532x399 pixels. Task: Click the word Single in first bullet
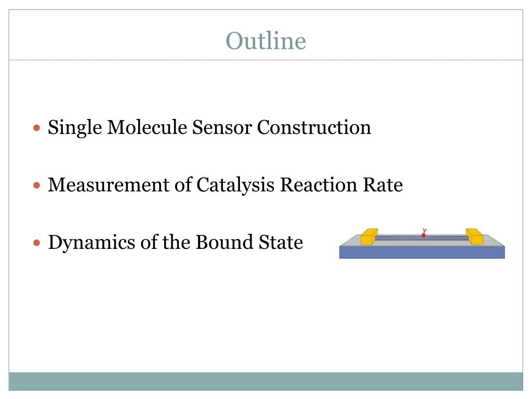tap(75, 128)
